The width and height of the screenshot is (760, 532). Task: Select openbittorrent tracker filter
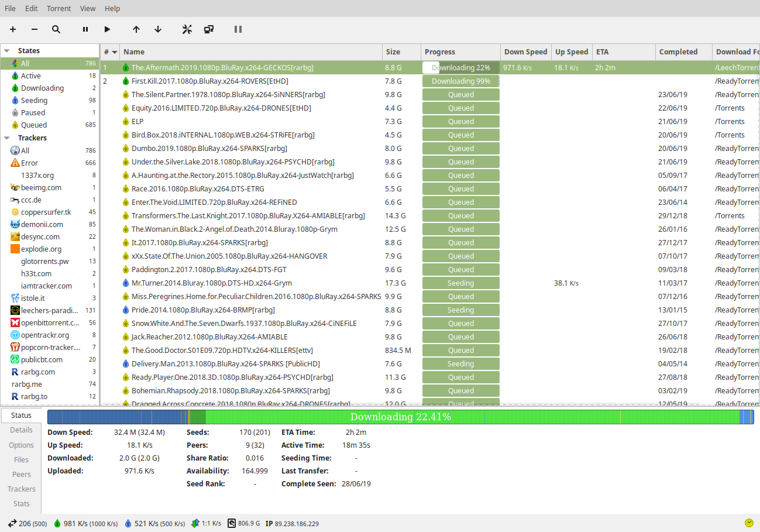pos(50,322)
